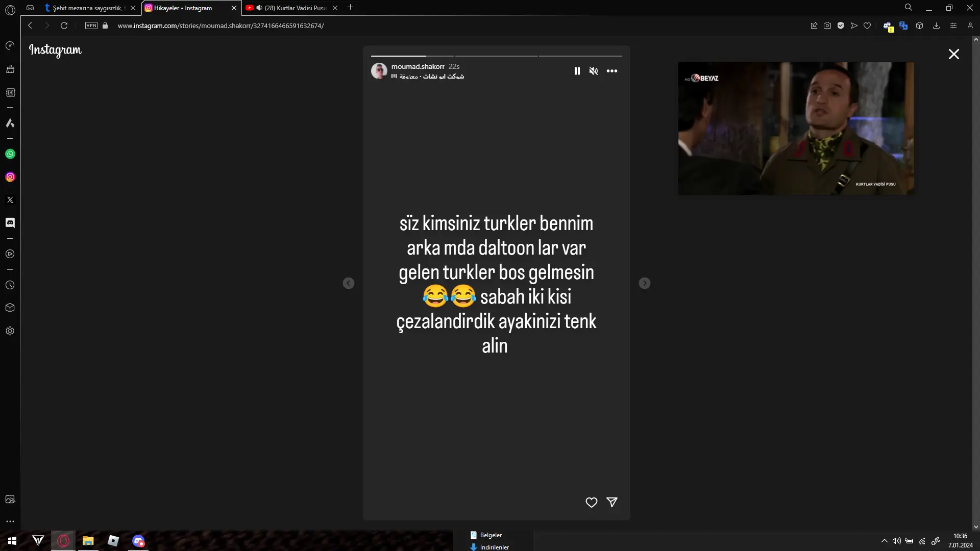Open browsing History clock icon
This screenshot has width=980, height=551.
(x=10, y=285)
